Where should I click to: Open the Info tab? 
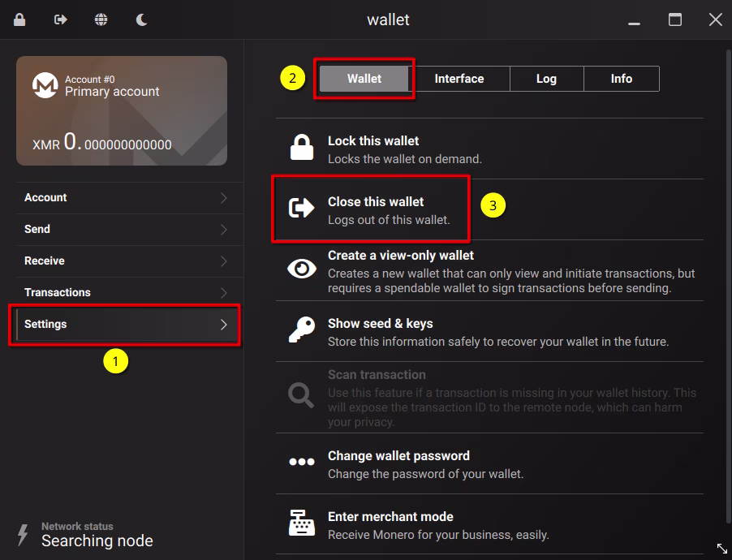click(621, 79)
